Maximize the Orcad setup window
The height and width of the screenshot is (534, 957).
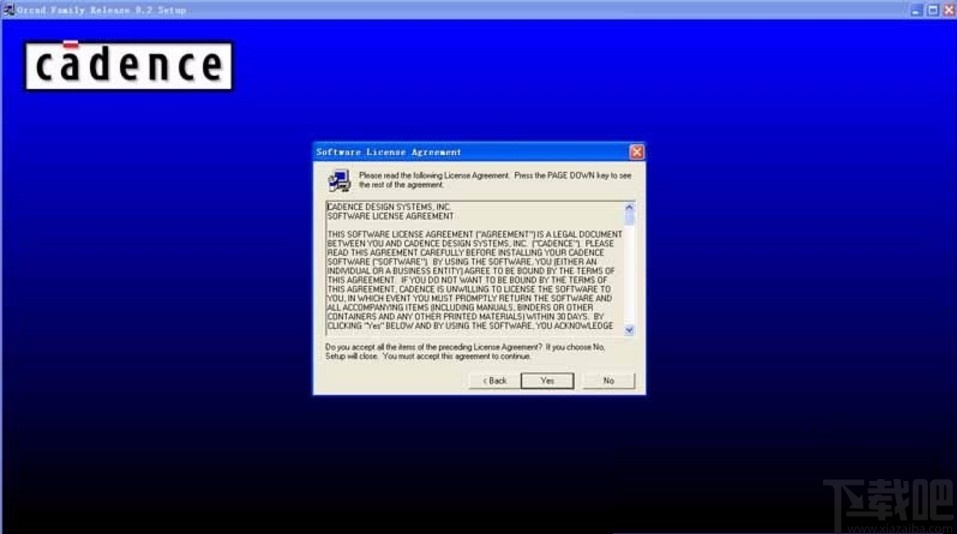[933, 10]
